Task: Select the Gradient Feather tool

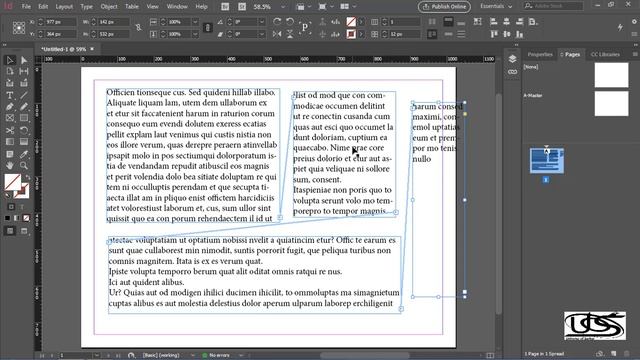Action: 24,142
